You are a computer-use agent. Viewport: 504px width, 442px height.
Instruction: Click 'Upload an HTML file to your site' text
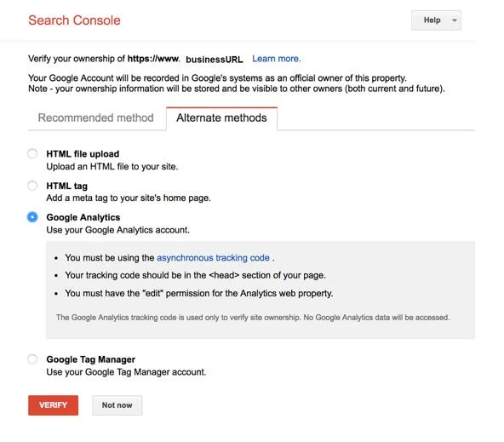point(112,167)
